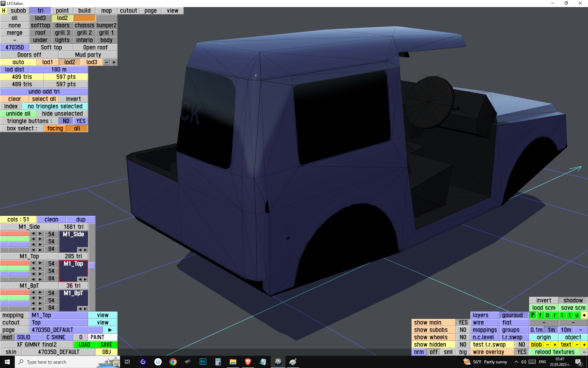The image size is (588, 368).
Task: Open Photoshop from the taskbar
Action: pos(203,362)
